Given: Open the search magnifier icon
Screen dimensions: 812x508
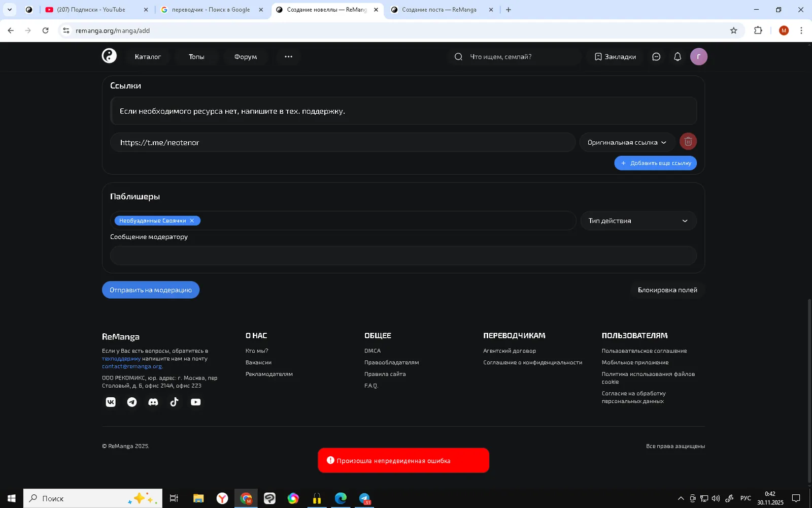Looking at the screenshot, I should 458,57.
